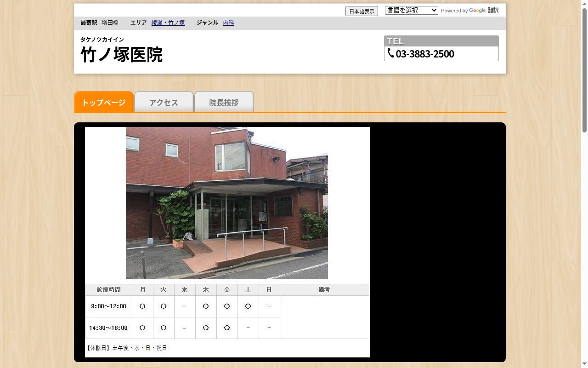Screen dimensions: 588x368
Task: Open the 内科 genre link
Action: 228,23
